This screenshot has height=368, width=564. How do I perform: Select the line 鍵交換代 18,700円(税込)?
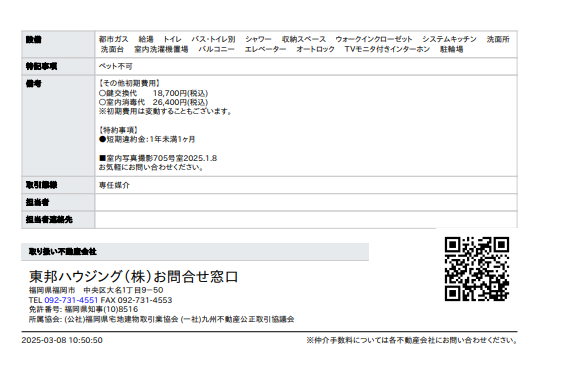click(154, 93)
